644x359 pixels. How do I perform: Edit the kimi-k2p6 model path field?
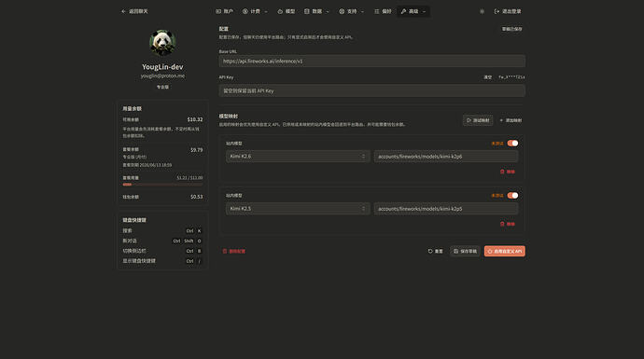[x=445, y=157]
